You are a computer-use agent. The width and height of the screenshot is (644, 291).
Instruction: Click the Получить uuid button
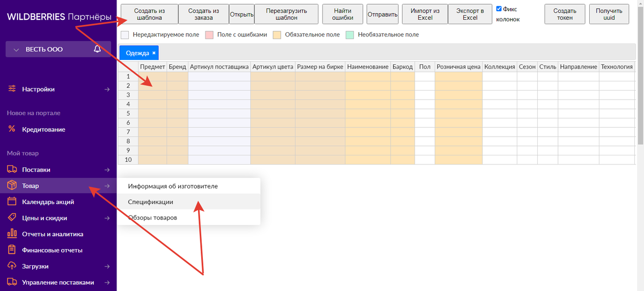coord(609,14)
